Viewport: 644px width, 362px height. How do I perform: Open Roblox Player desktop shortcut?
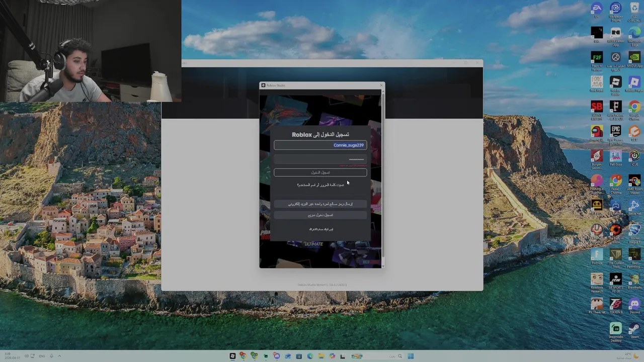click(634, 84)
